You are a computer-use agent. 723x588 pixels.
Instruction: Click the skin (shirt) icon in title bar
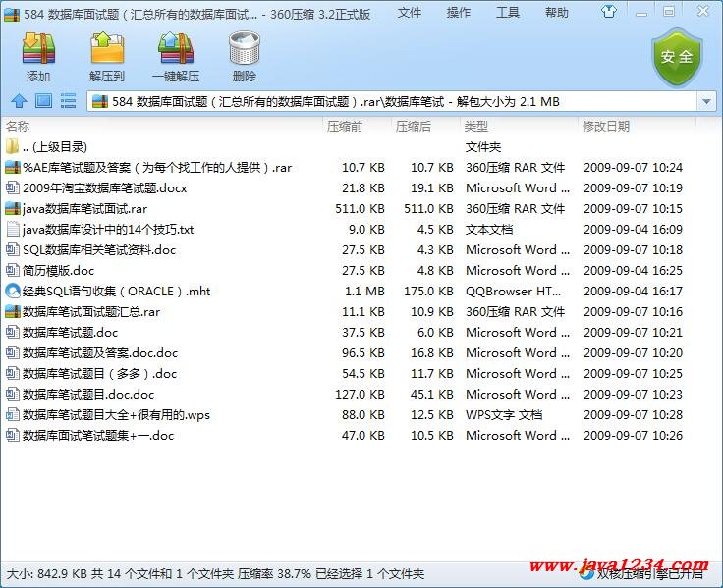click(609, 12)
